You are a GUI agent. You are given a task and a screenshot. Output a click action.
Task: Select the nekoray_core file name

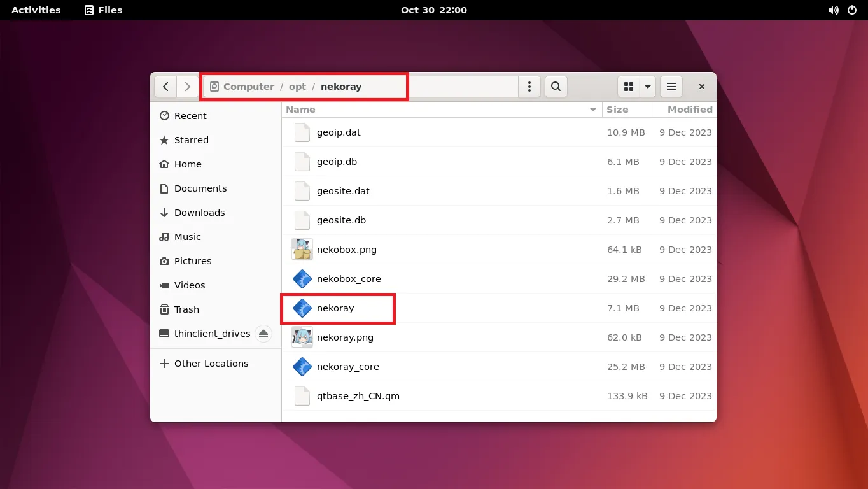tap(348, 367)
